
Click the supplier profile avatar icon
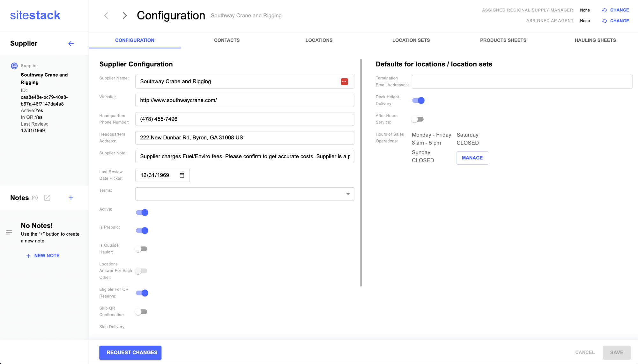pos(14,66)
